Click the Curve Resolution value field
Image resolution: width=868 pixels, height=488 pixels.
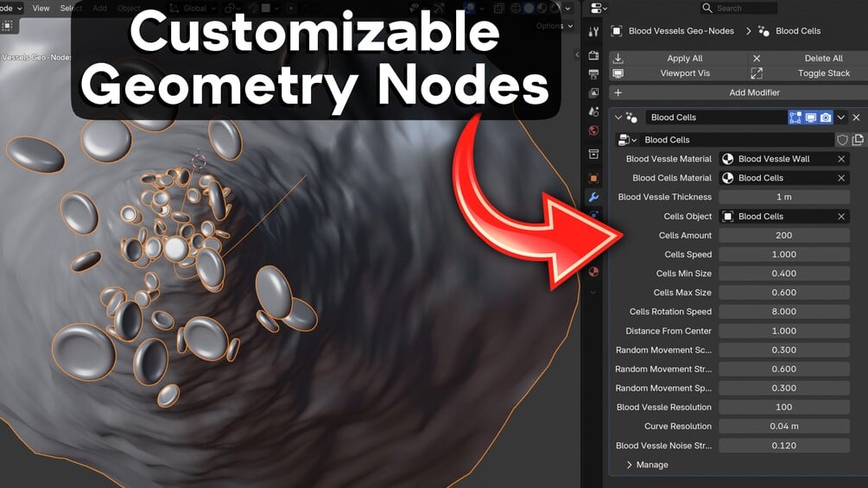click(784, 426)
